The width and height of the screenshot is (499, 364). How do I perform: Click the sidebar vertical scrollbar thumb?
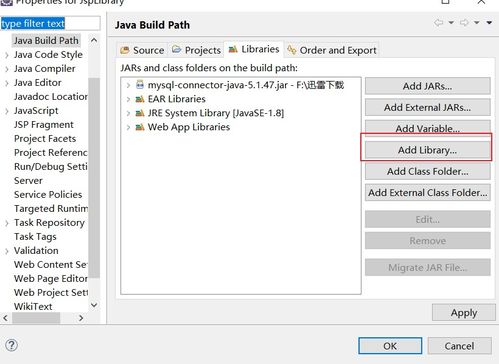tap(94, 178)
